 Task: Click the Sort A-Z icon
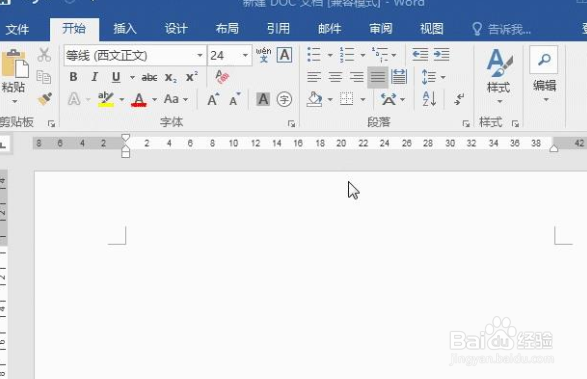(x=429, y=99)
